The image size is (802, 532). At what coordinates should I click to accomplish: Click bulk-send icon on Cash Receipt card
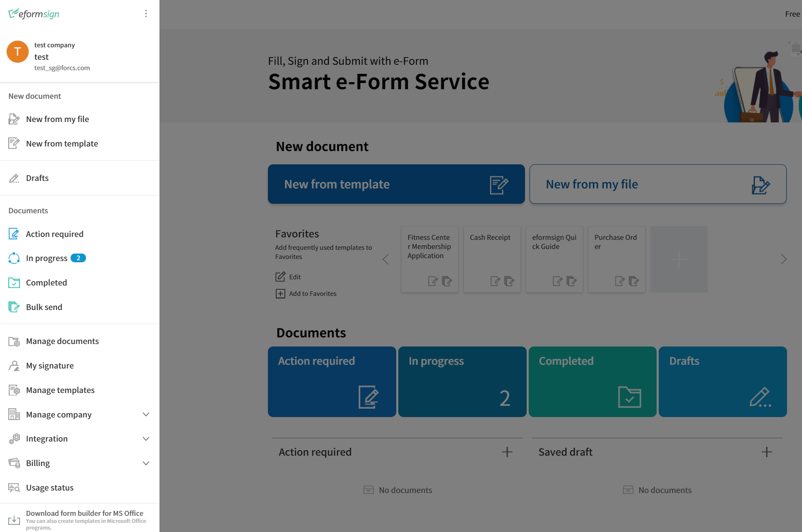coord(509,281)
